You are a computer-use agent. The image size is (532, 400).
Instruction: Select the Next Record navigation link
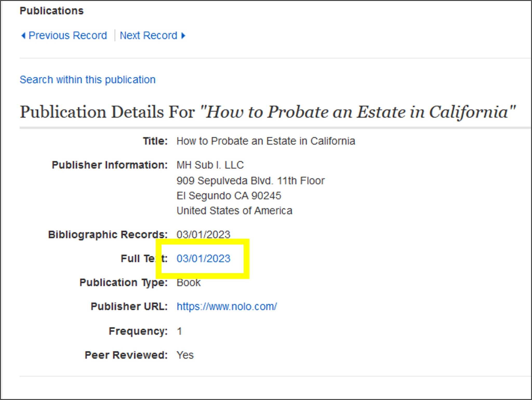click(x=149, y=35)
